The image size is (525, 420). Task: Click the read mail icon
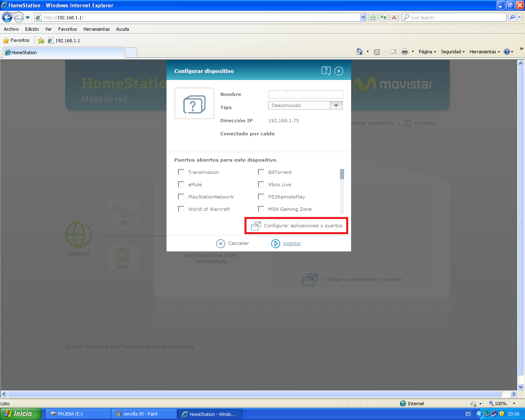coord(393,52)
